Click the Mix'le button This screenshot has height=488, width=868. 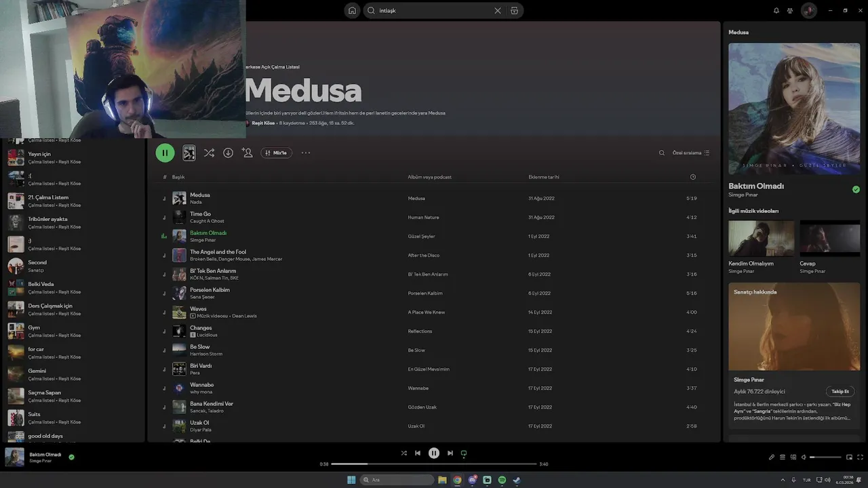coord(276,153)
